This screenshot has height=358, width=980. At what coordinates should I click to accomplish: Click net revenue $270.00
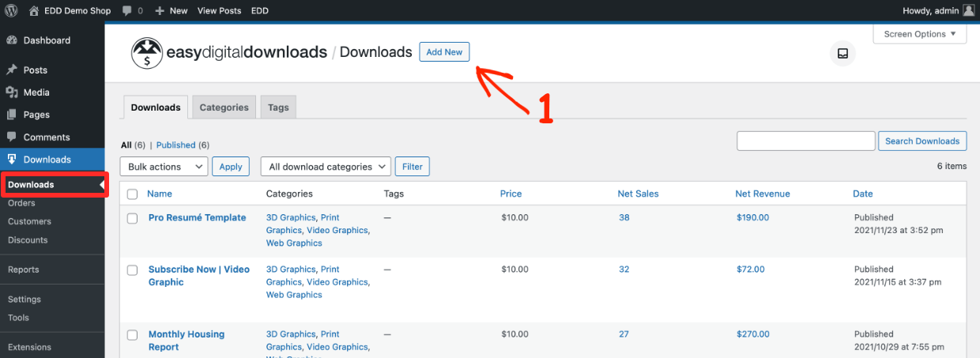point(752,334)
